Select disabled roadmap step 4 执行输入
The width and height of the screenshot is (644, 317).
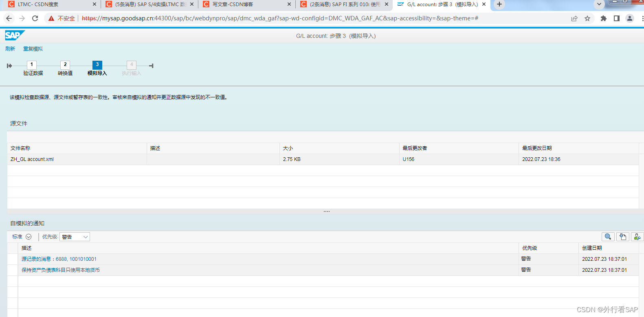tap(131, 68)
